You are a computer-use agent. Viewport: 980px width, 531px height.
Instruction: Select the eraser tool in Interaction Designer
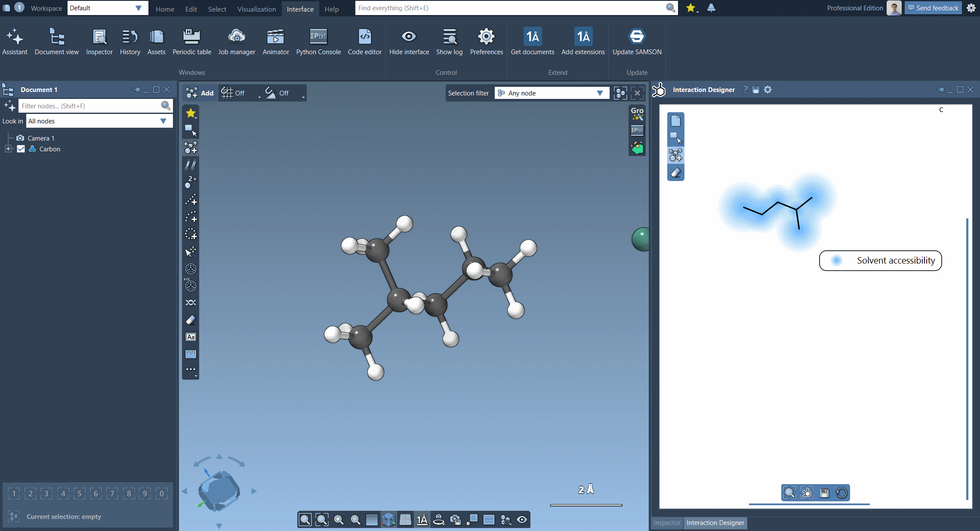675,172
